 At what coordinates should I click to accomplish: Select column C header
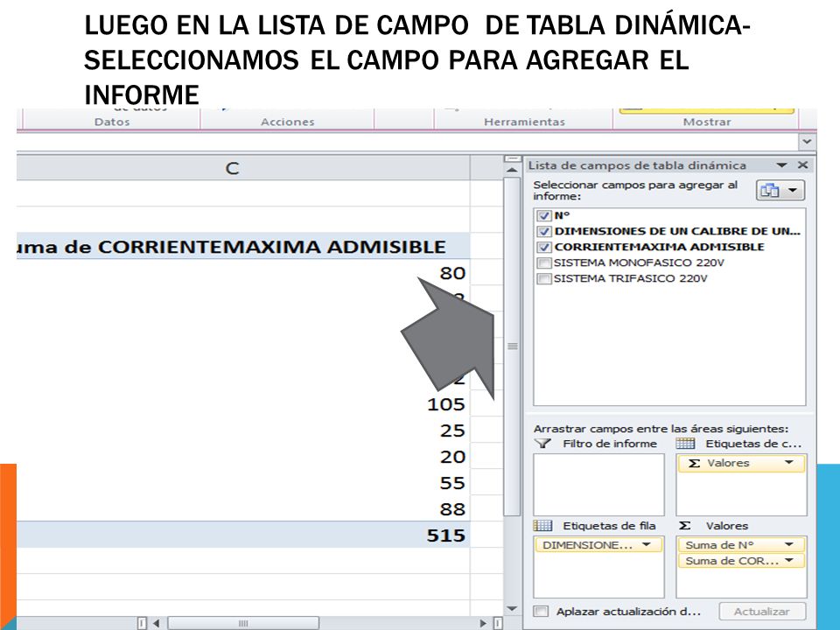tap(243, 168)
